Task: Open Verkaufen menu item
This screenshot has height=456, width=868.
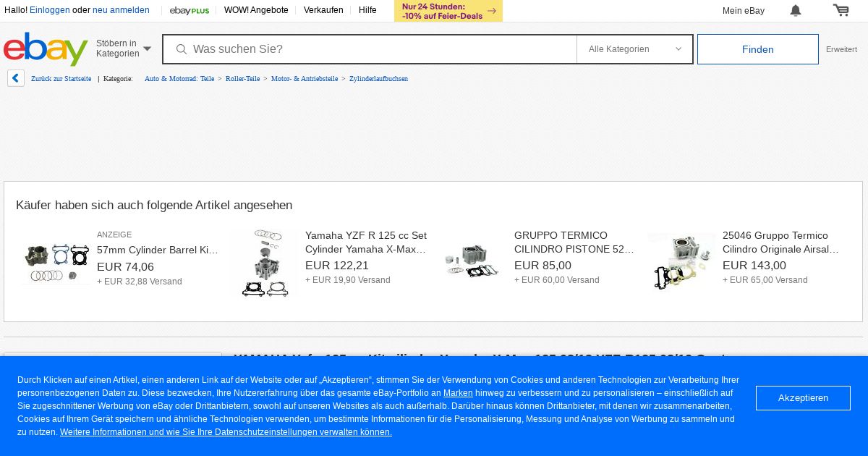Action: click(323, 10)
